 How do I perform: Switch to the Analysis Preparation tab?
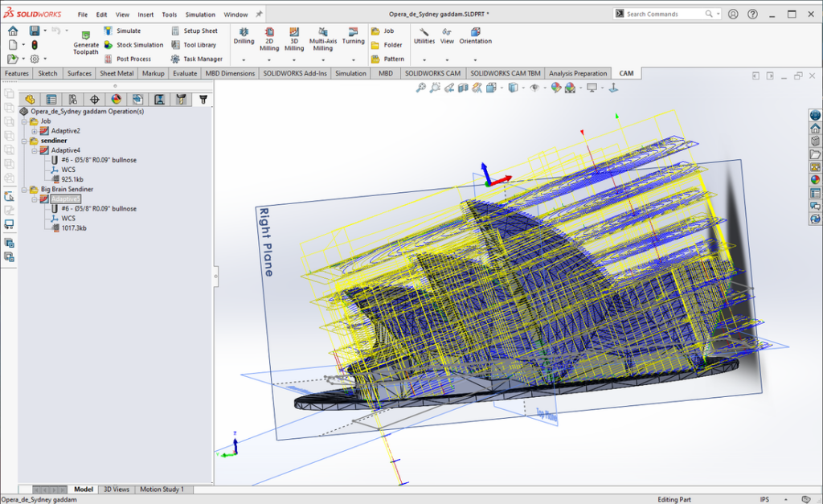[578, 73]
